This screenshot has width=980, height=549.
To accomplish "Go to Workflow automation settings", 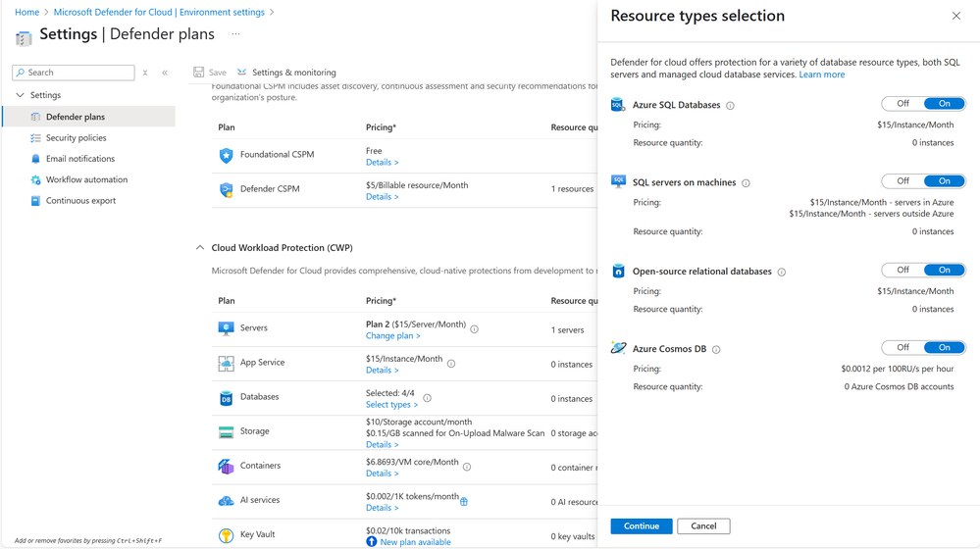I will coord(86,179).
